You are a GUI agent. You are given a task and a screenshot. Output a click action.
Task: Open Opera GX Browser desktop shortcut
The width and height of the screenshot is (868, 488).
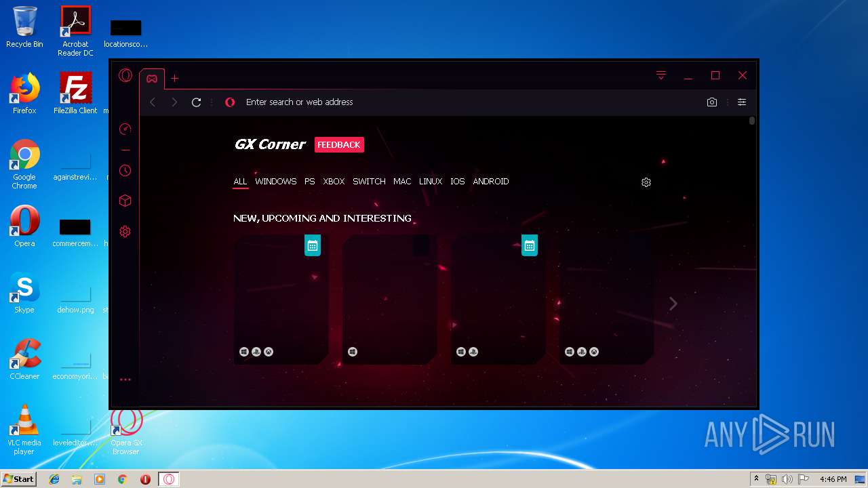[126, 430]
